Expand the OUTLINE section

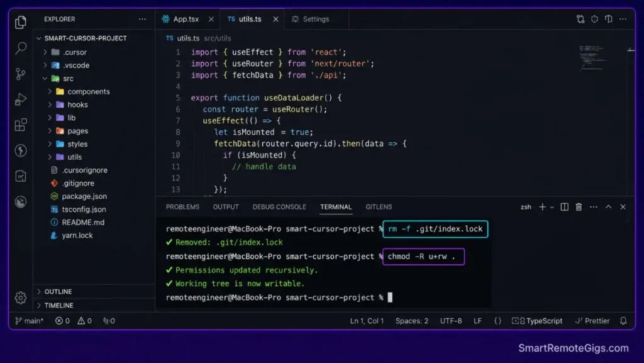pos(39,291)
